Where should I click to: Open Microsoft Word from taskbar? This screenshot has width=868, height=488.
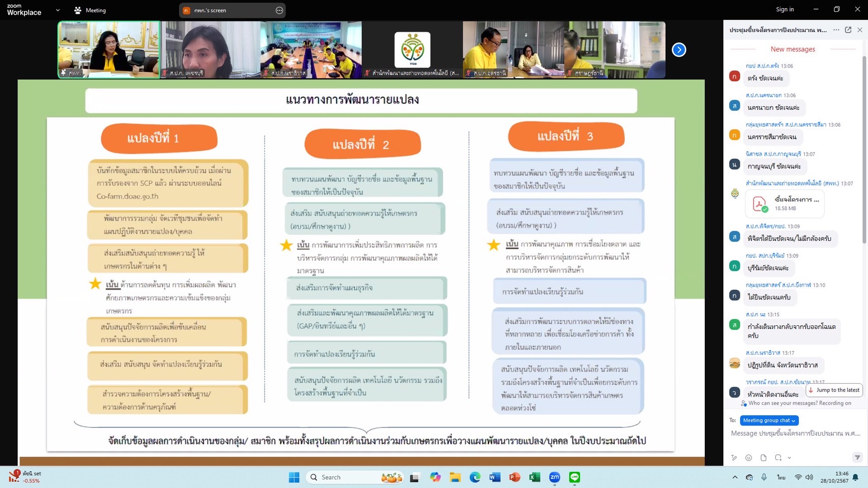point(495,477)
